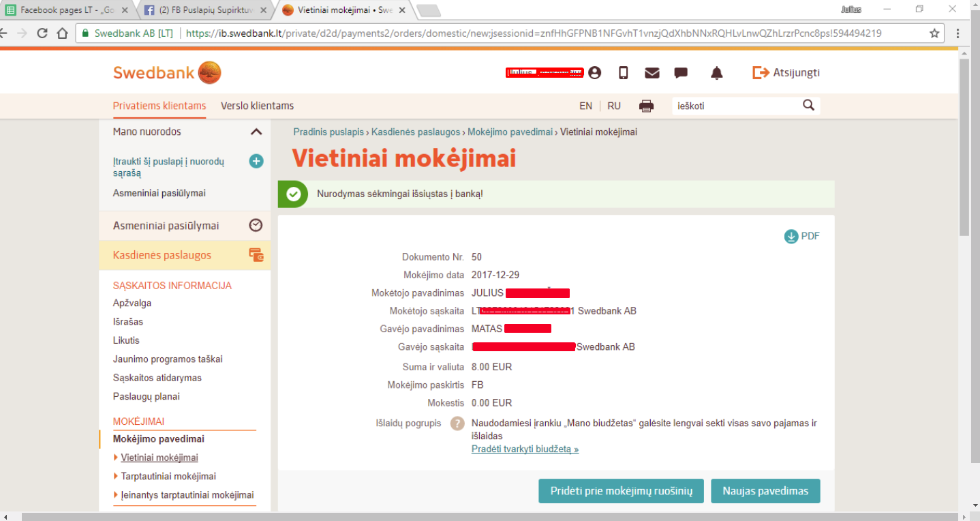Click the wallet icon on Kasdienės paslaugos
The width and height of the screenshot is (980, 521).
point(256,255)
